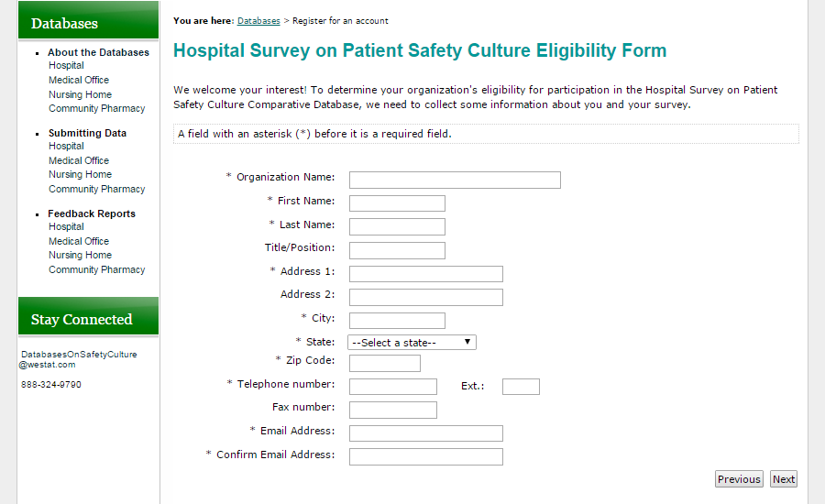Open Nursing Home under Submitting Data
The width and height of the screenshot is (825, 504).
pyautogui.click(x=80, y=174)
